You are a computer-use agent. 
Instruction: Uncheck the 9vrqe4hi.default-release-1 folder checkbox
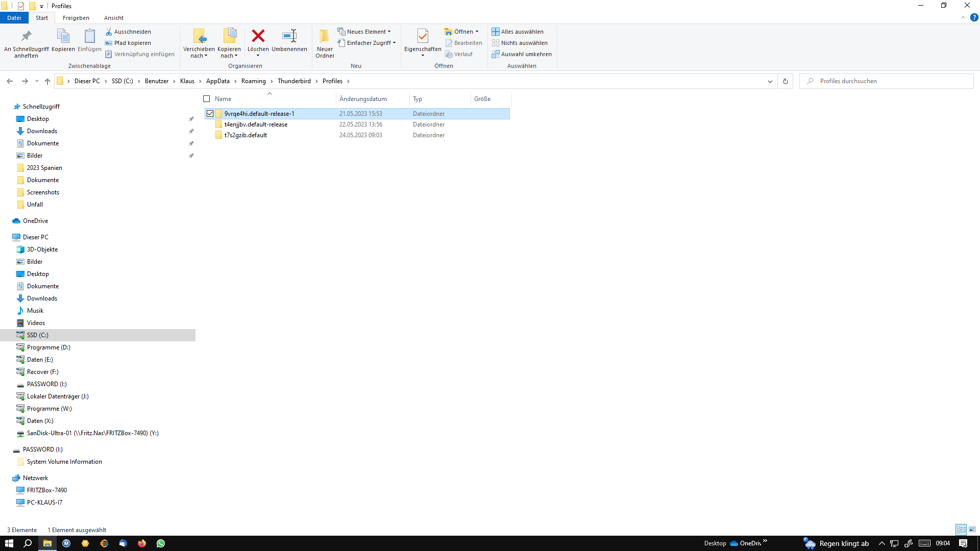click(210, 114)
